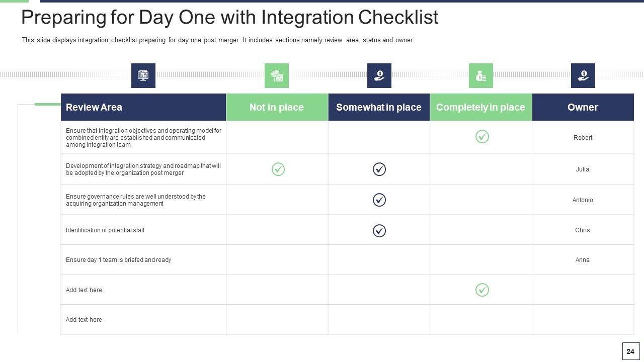Click hand-with-coin icon above Owner column
This screenshot has height=362, width=644.
[583, 75]
